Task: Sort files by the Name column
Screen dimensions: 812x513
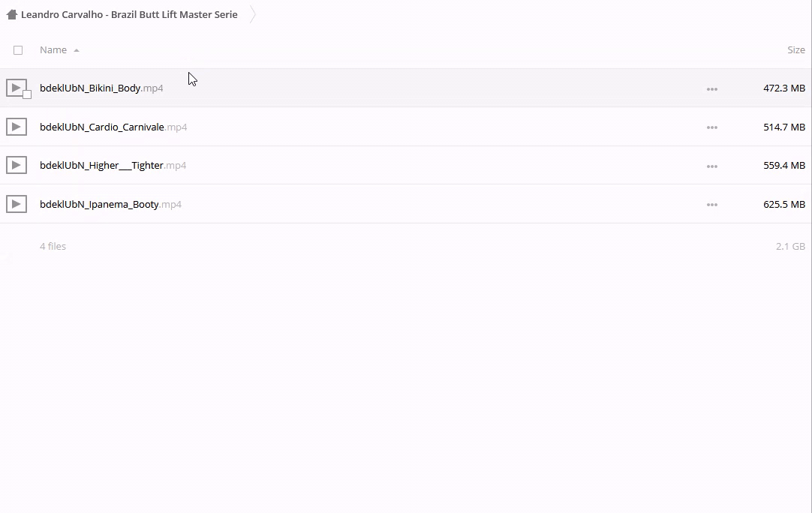Action: coord(53,50)
